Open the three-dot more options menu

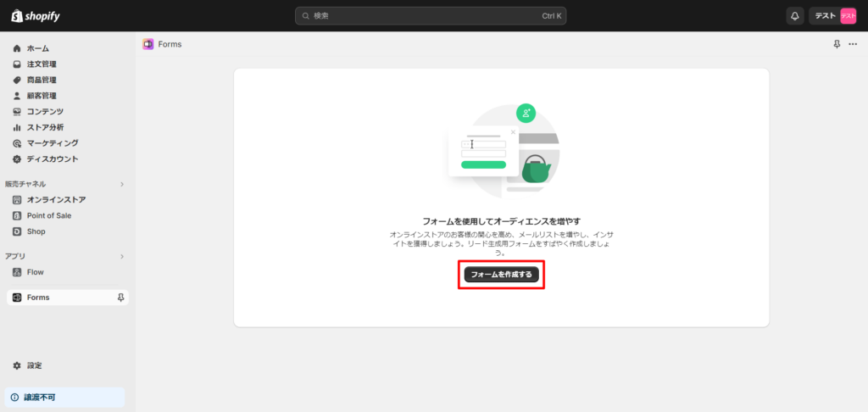pos(853,44)
